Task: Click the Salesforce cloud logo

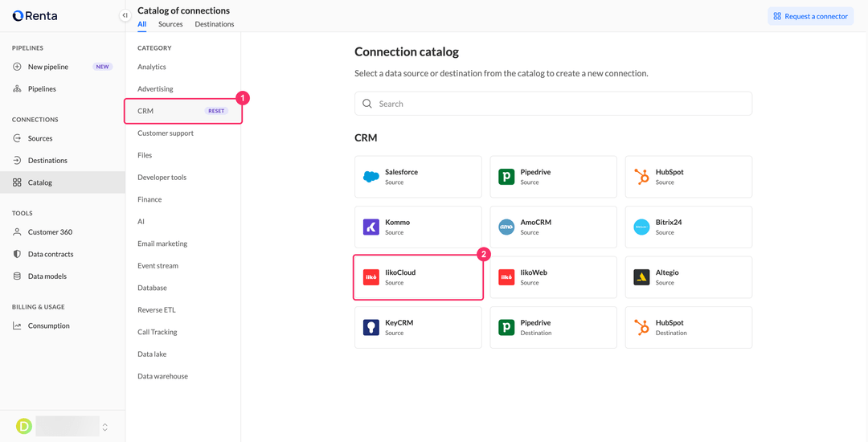Action: pyautogui.click(x=371, y=177)
